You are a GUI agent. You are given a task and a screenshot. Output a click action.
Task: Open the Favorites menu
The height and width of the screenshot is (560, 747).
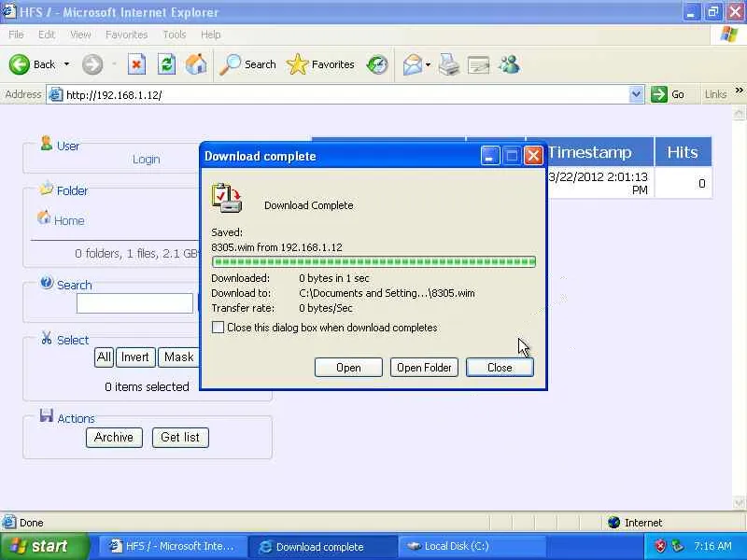126,35
